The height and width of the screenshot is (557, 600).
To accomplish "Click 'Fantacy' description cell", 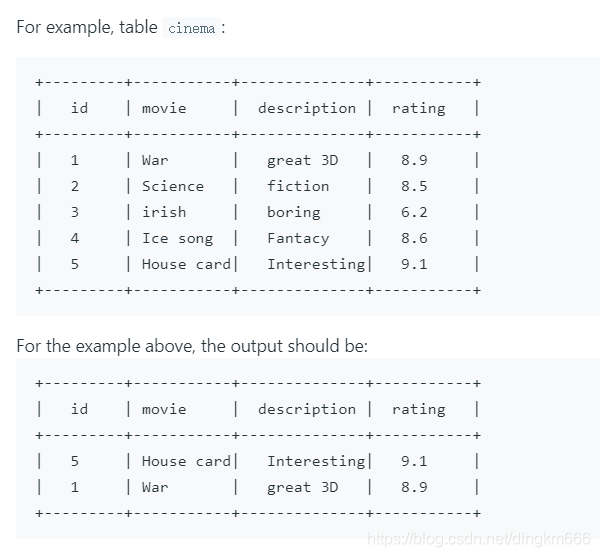I will pos(298,239).
